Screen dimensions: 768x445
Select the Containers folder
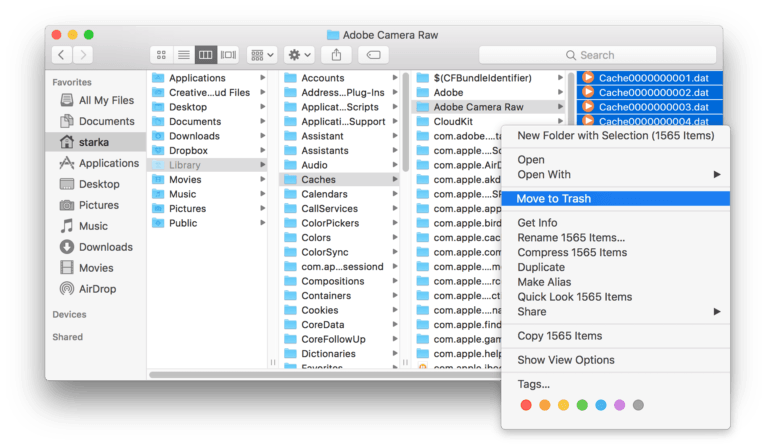[x=340, y=296]
